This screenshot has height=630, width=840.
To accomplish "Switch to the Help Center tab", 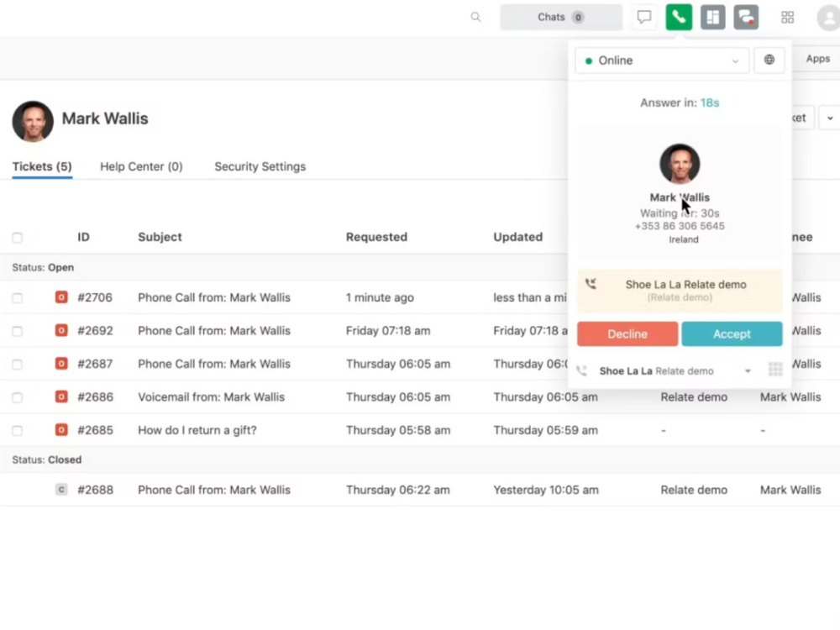I will coord(140,166).
